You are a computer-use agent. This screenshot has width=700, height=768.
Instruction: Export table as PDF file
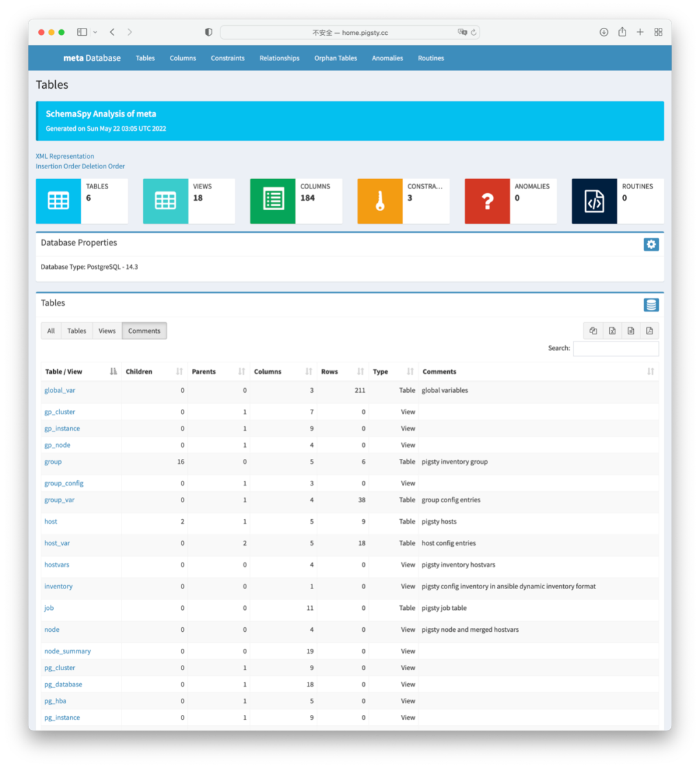649,331
